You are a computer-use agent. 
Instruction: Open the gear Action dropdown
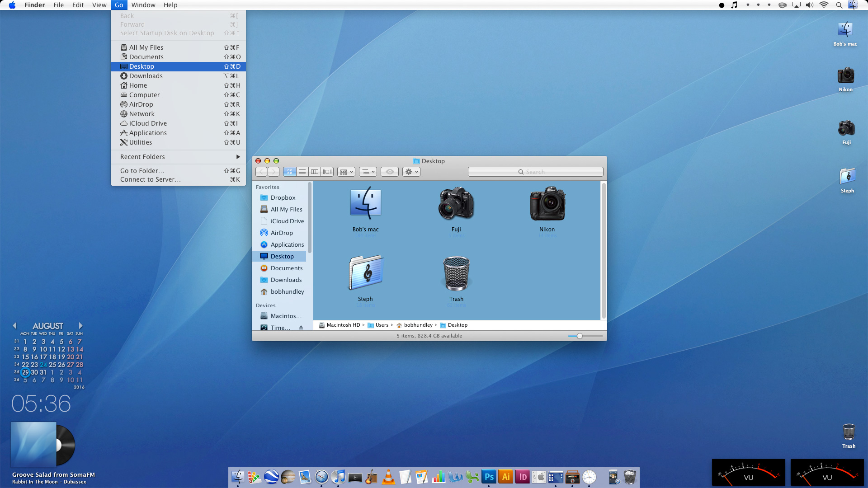pos(411,172)
